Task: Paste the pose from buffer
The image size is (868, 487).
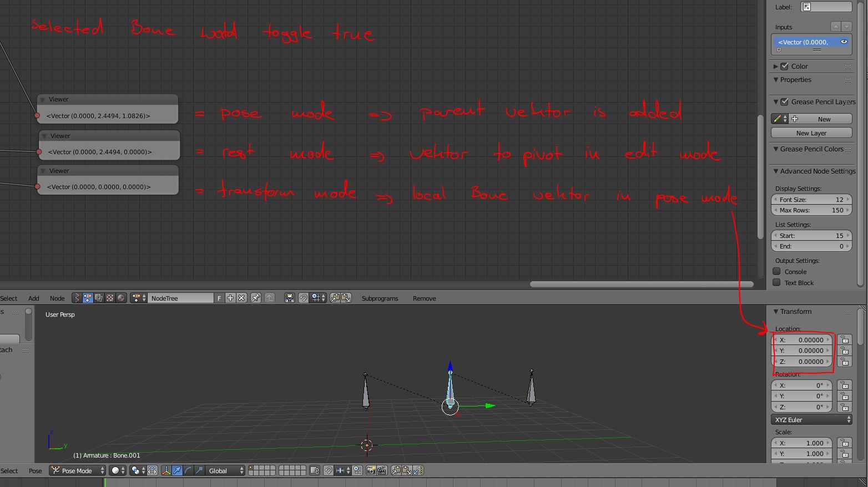Action: click(x=407, y=471)
